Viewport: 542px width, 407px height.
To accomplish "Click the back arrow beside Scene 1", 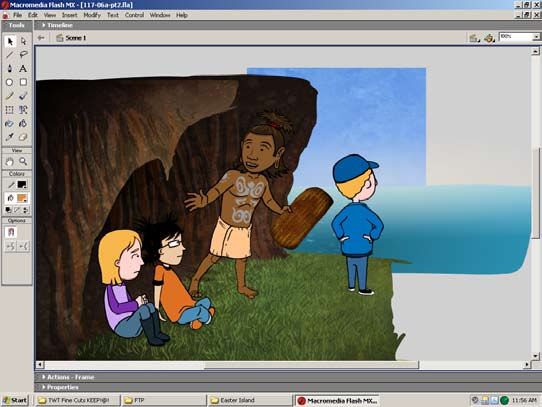I will click(x=41, y=38).
